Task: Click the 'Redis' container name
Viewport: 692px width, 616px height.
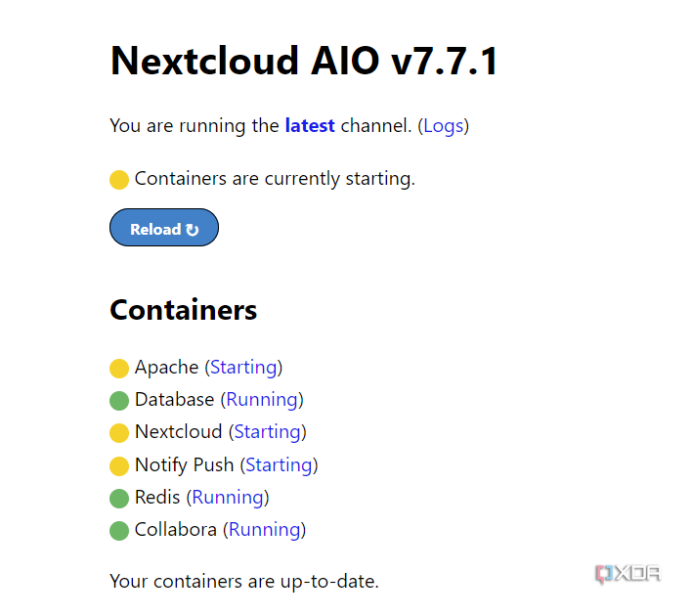Action: tap(157, 498)
